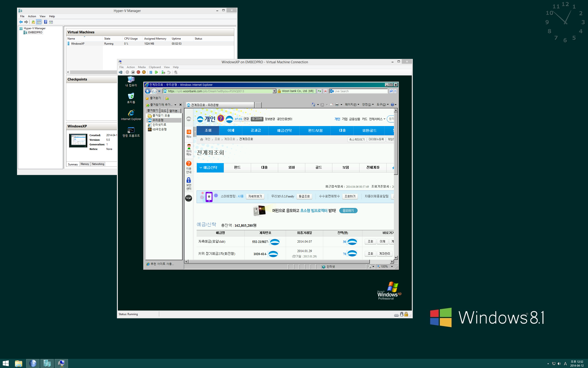Click the 공인인증센터 link

click(x=285, y=119)
